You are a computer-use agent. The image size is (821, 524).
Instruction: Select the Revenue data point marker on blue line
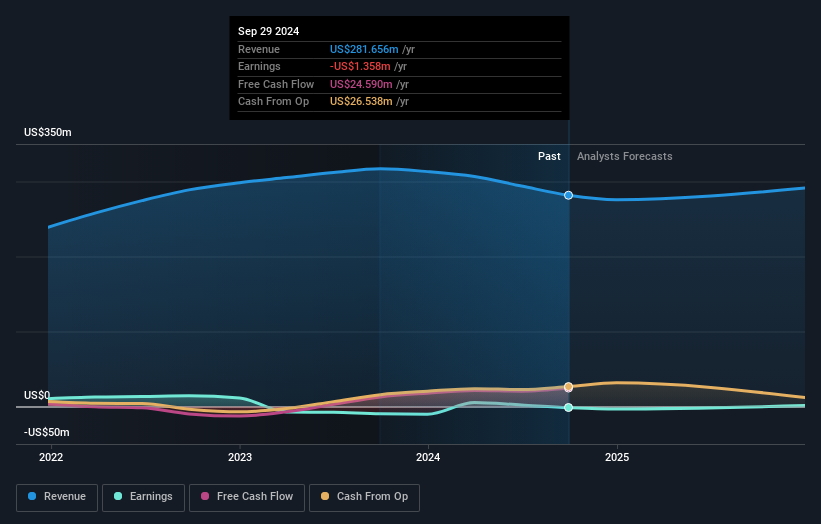(x=568, y=195)
